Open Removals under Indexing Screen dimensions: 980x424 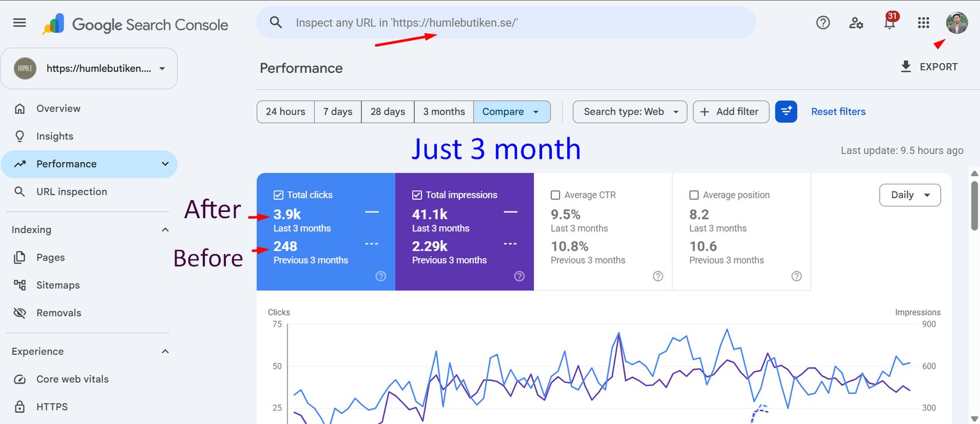pos(89,312)
